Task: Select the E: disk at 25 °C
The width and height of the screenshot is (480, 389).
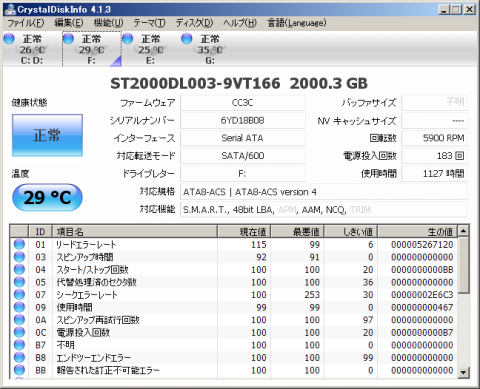Action: pos(151,49)
